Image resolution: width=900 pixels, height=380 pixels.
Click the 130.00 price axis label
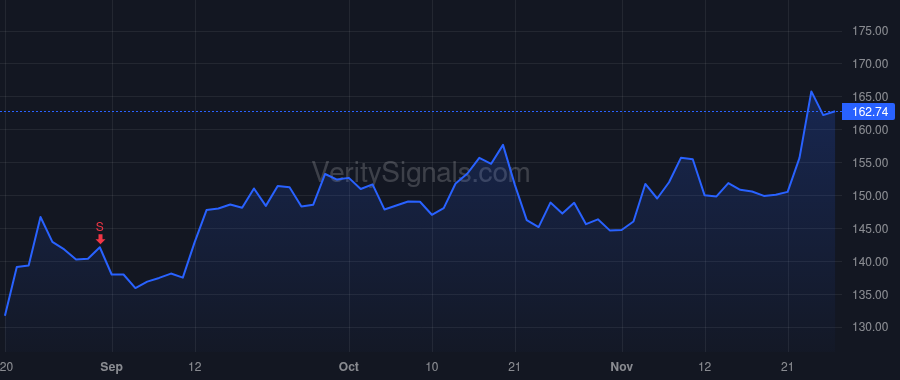870,327
